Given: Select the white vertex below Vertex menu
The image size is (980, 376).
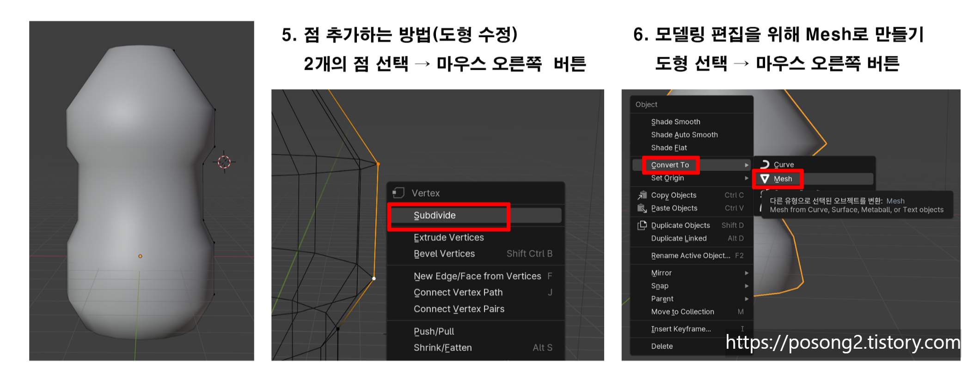Looking at the screenshot, I should click(374, 279).
